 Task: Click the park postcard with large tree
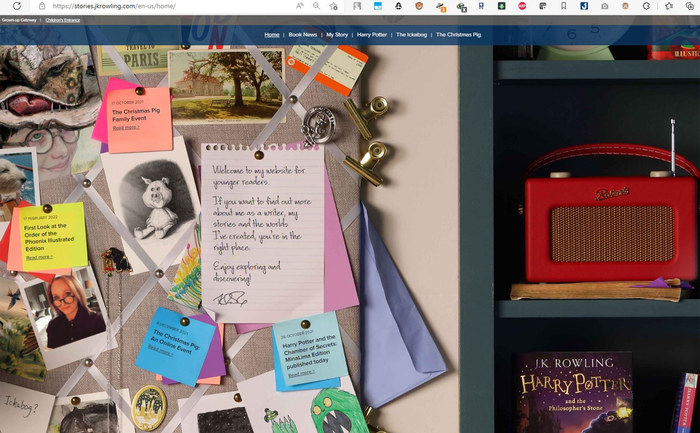226,86
